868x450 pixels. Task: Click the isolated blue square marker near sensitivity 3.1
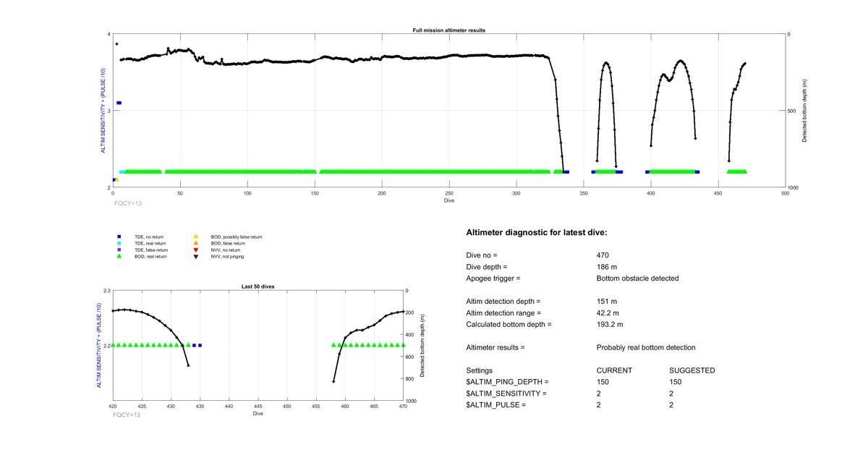[x=119, y=103]
